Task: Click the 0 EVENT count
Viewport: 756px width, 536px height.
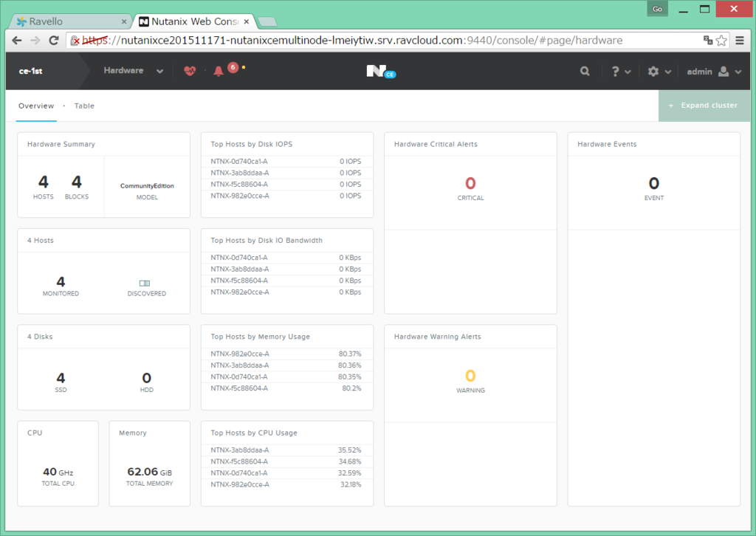Action: [654, 183]
